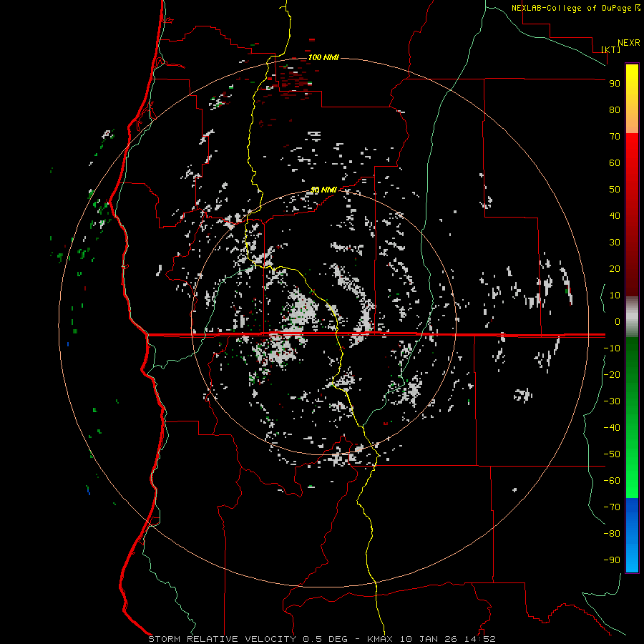Click the 70 scale value
Image resolution: width=644 pixels, height=644 pixels.
tap(615, 137)
